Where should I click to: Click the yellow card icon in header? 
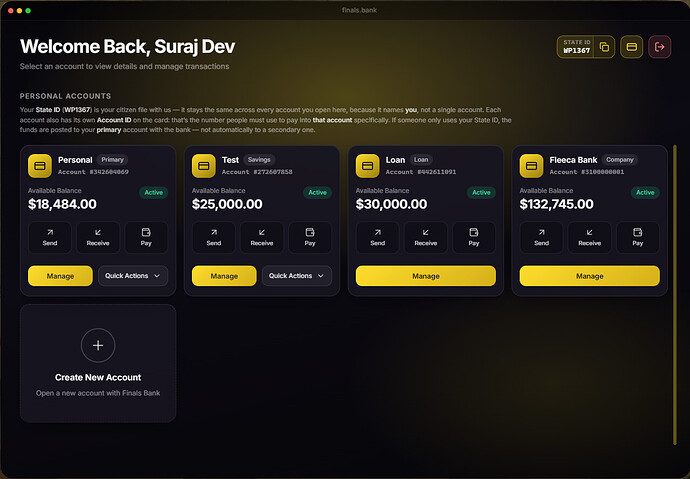(x=631, y=47)
